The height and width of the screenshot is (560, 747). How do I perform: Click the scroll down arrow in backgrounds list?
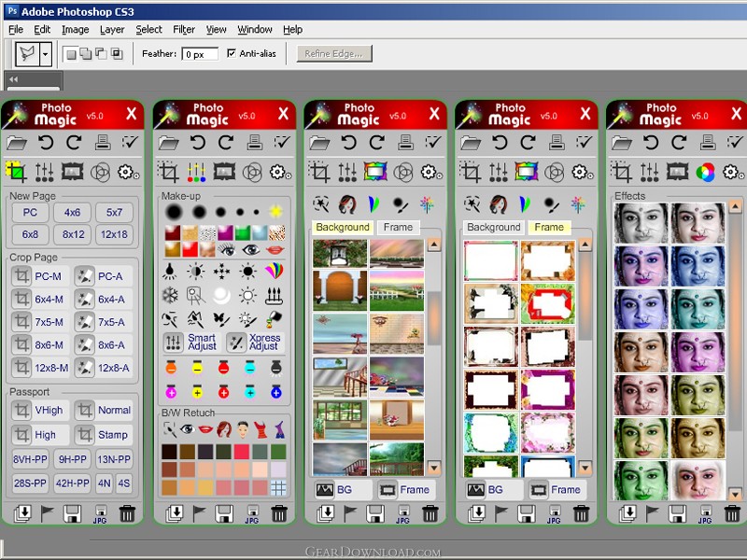[x=434, y=468]
